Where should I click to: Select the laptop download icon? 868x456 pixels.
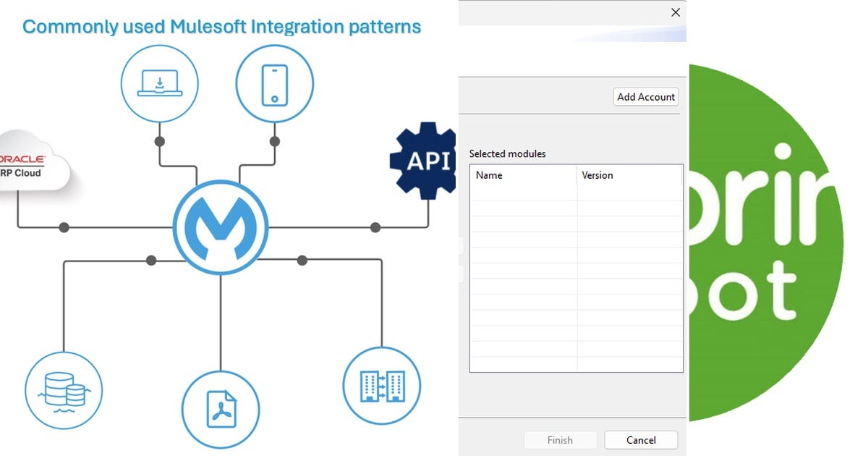coord(159,82)
